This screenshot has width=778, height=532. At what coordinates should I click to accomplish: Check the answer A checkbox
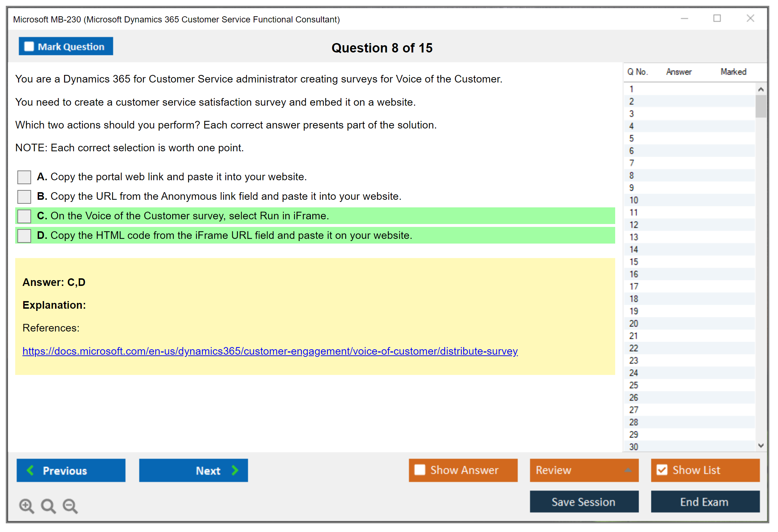tap(24, 177)
